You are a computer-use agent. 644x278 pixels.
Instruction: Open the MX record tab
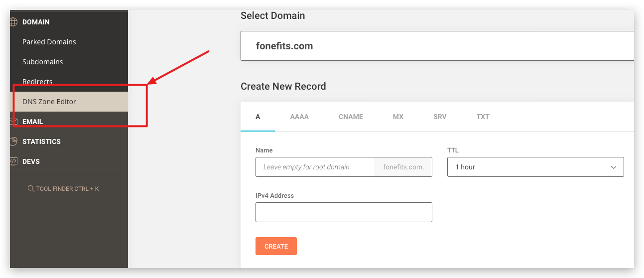(x=398, y=117)
